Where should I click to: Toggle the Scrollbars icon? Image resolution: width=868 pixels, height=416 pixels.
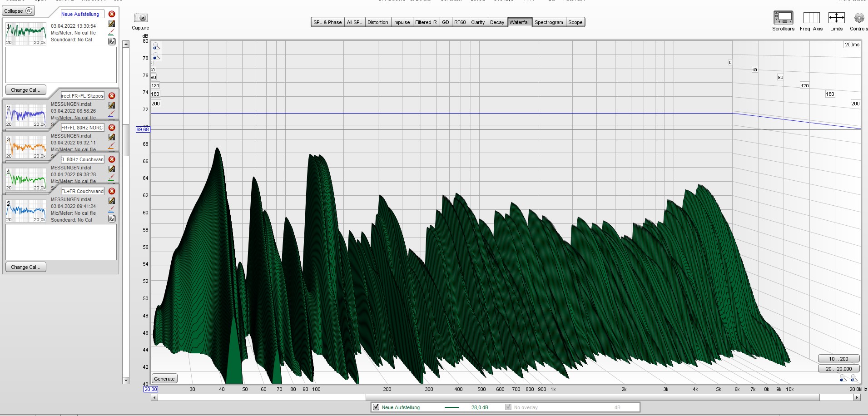(783, 18)
